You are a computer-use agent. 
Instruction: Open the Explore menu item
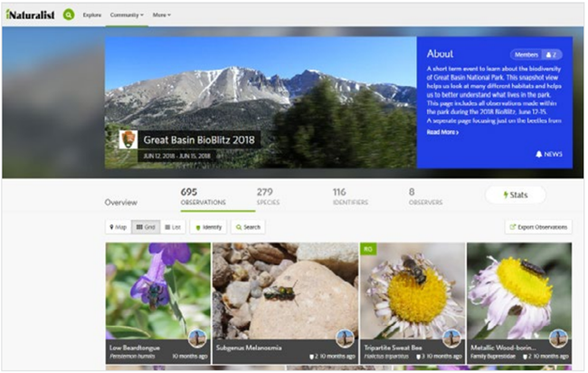(92, 15)
